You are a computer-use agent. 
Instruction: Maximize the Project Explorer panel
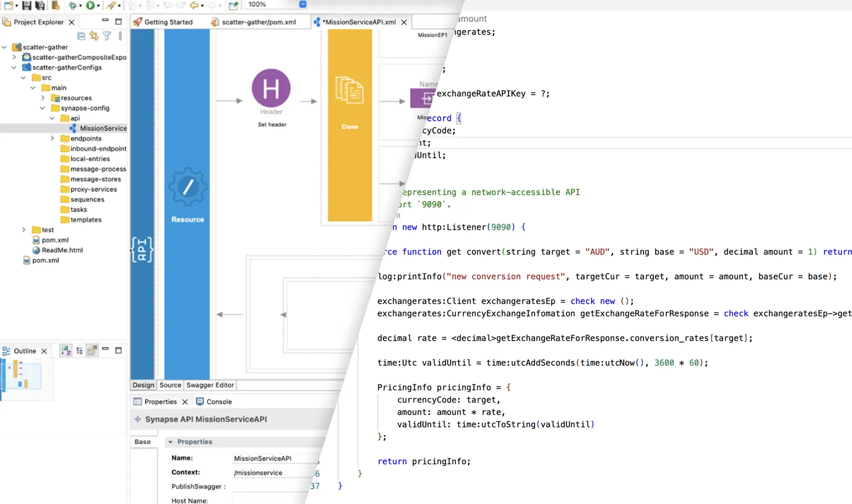pos(118,22)
